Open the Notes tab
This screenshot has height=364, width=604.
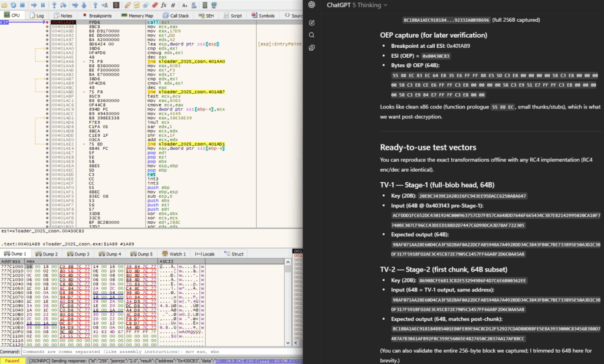tap(63, 15)
